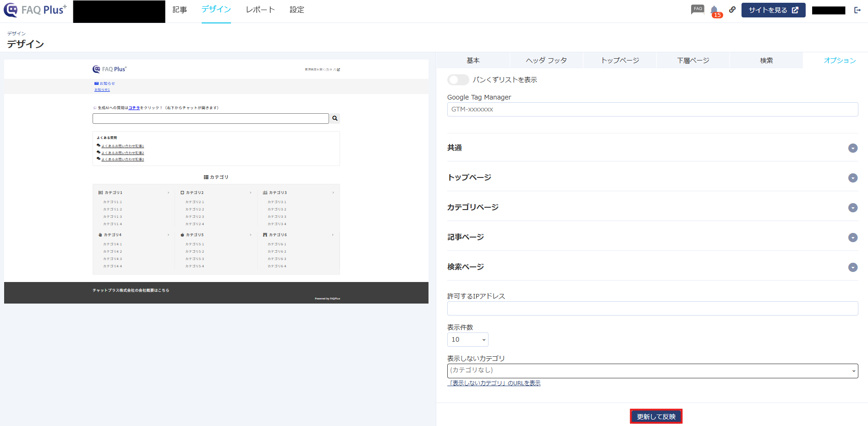Click カテゴリ2 chevron arrow in preview
This screenshot has height=426, width=868.
251,193
